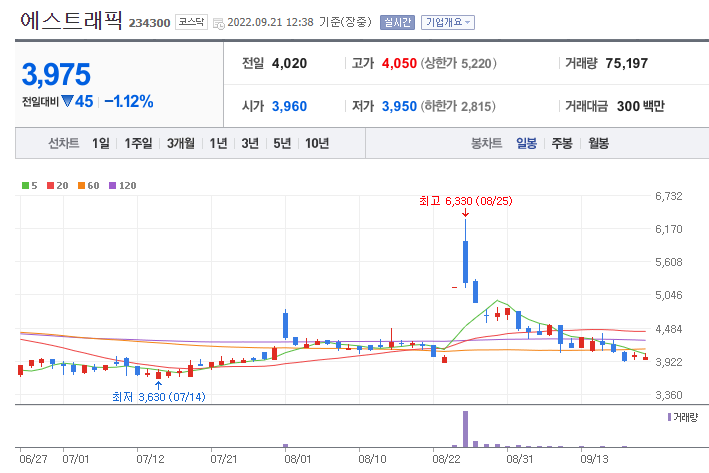Select the 1년 line chart tab

pyautogui.click(x=218, y=143)
